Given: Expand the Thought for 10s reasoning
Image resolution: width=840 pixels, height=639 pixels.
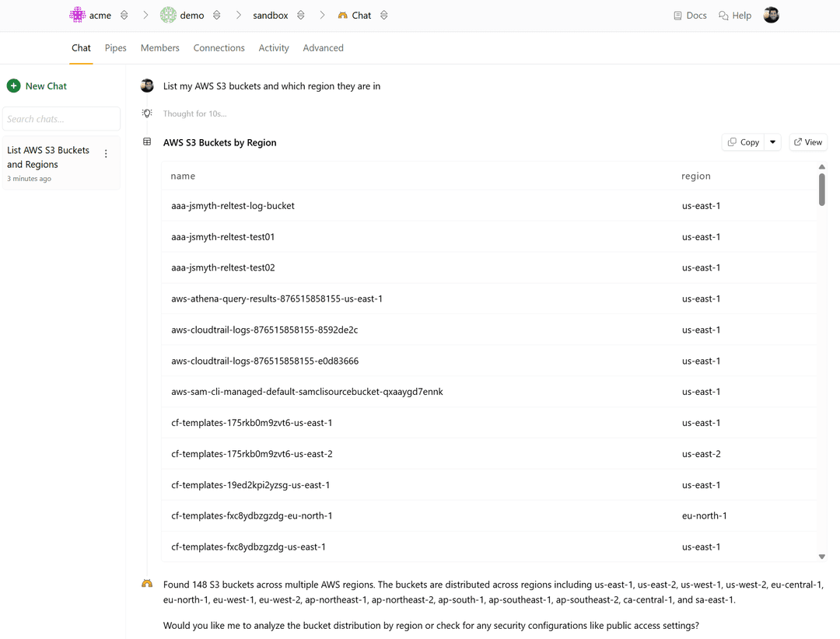Looking at the screenshot, I should pyautogui.click(x=194, y=113).
